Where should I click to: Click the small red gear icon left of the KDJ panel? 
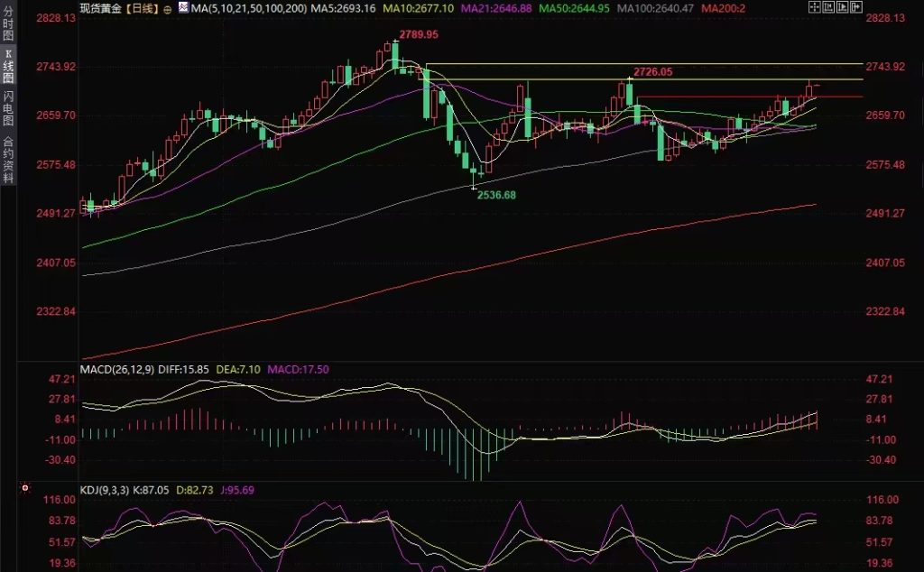coord(24,488)
